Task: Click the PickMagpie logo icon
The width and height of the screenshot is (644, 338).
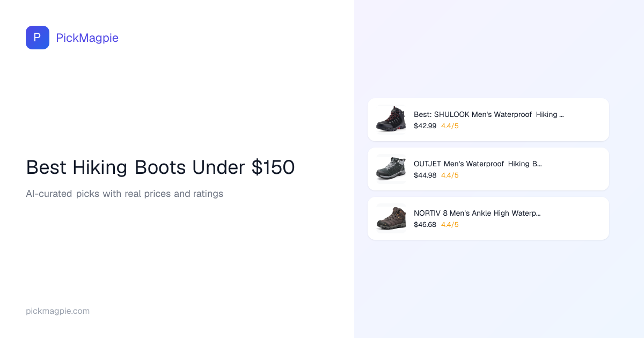Action: point(38,38)
